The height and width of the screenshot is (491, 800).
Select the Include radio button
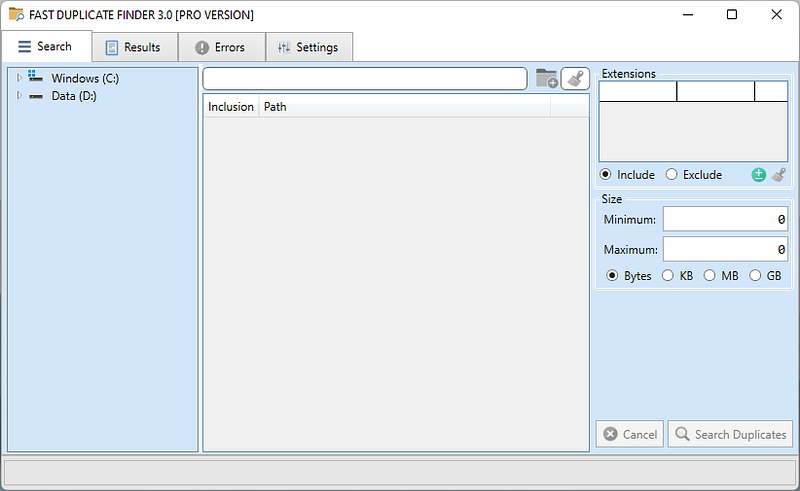[605, 175]
